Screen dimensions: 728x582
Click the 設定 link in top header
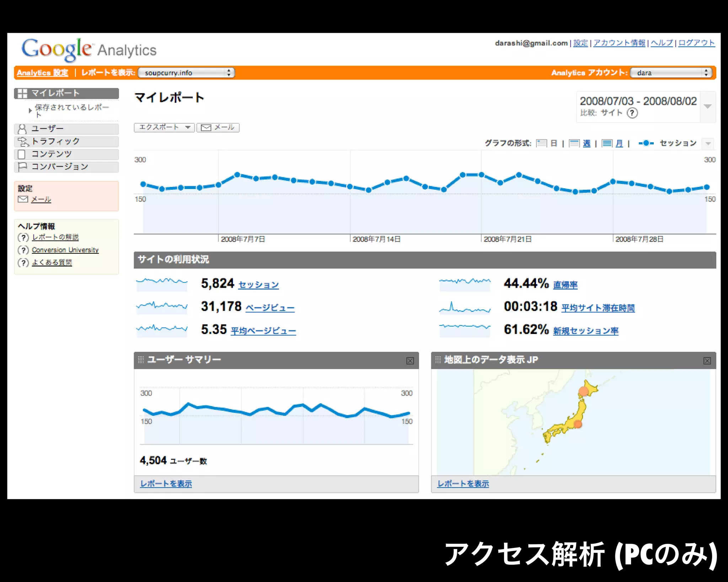pyautogui.click(x=580, y=43)
